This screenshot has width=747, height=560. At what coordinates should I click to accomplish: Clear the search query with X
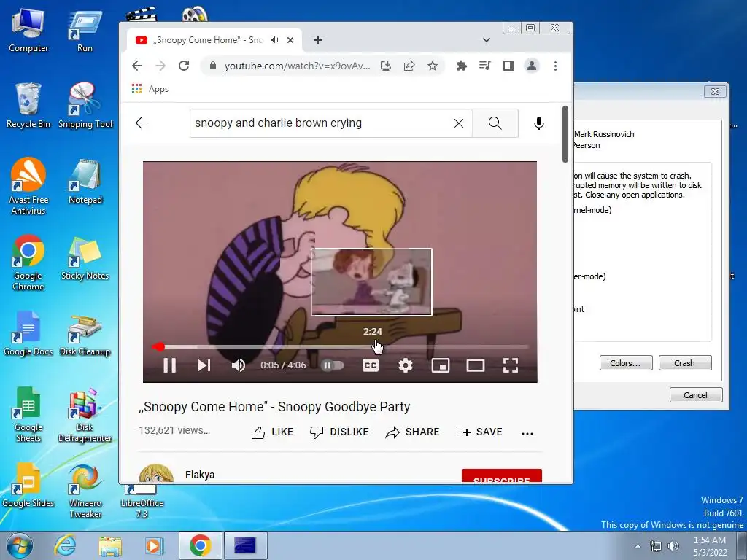tap(459, 123)
